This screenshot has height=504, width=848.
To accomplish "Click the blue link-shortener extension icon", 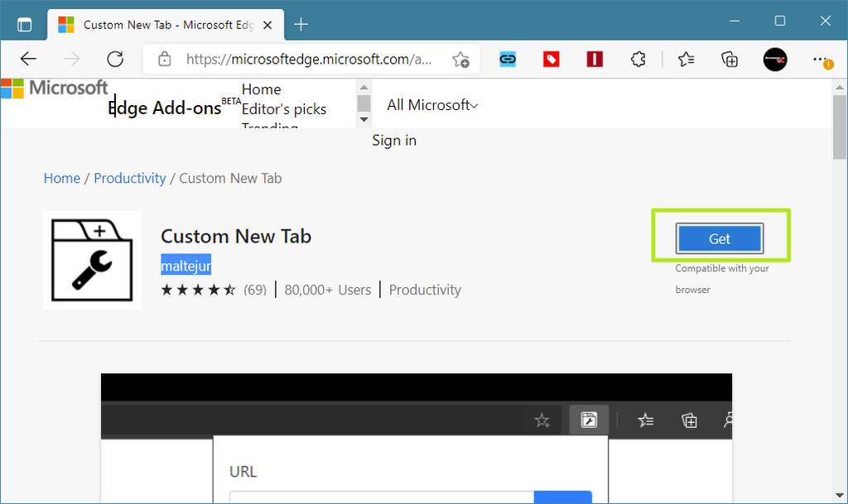I will [507, 59].
